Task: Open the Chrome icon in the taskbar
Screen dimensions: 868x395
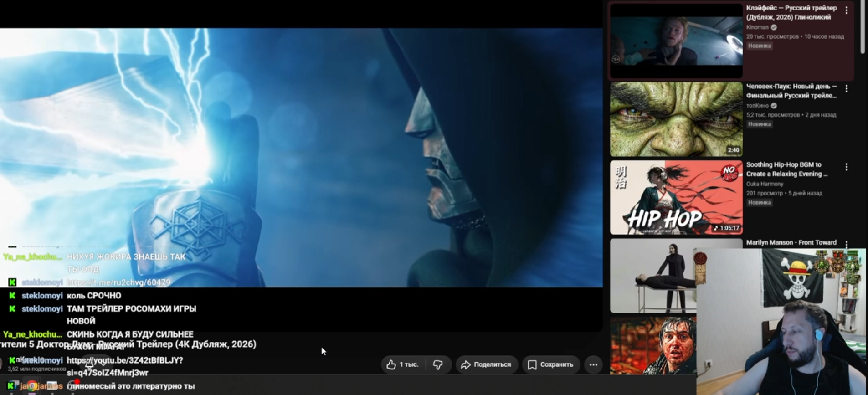Action: [31, 386]
